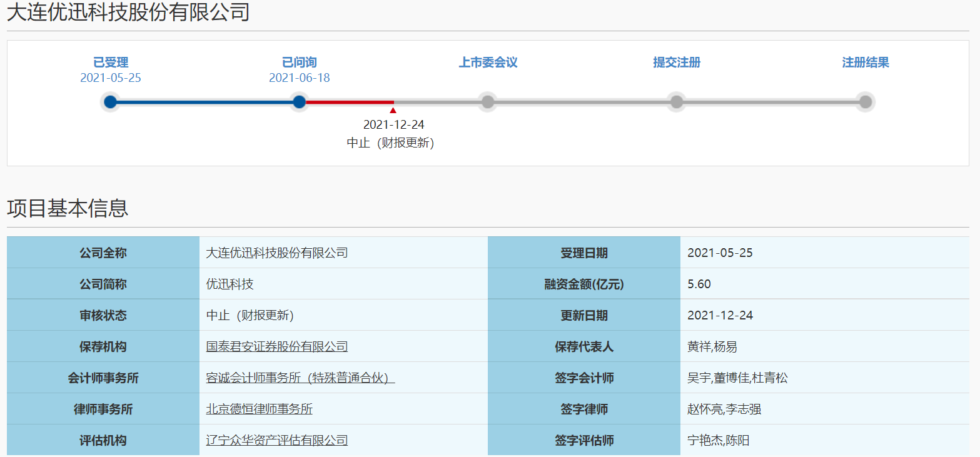This screenshot has height=457, width=980.
Task: Select the 上市委会议 stage label
Action: (488, 63)
